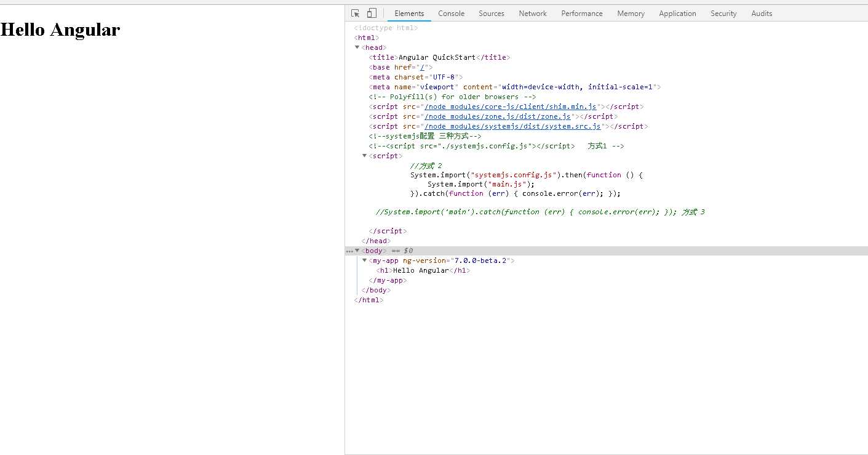Follow the shim.min.js script link

point(510,107)
